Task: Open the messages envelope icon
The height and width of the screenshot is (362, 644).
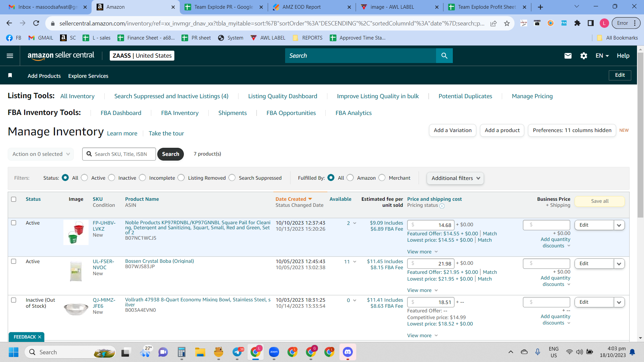Action: click(568, 56)
